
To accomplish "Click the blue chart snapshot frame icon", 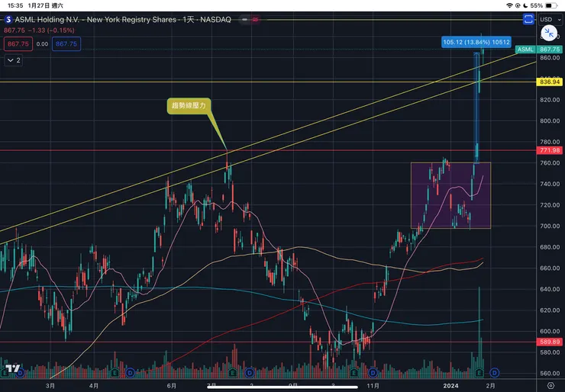I will click(528, 19).
